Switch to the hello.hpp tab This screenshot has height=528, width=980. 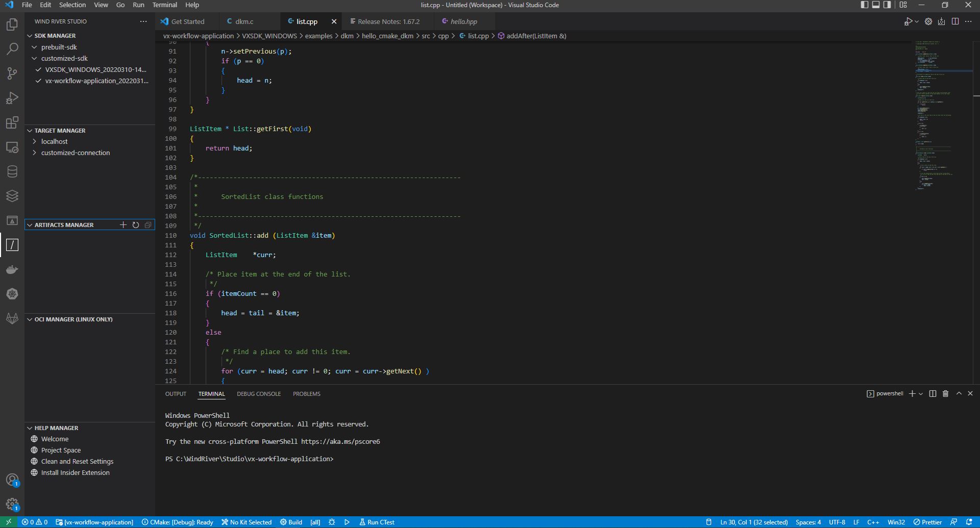click(x=463, y=21)
